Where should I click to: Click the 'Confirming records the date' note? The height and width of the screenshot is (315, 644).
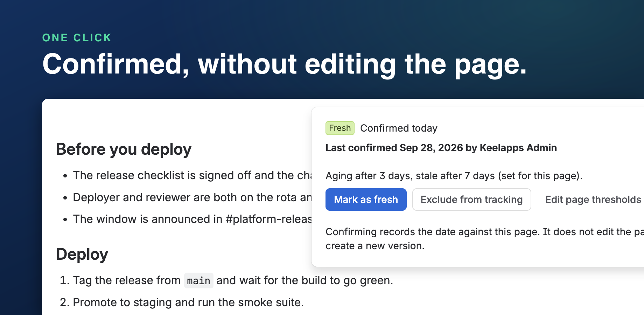coord(485,239)
